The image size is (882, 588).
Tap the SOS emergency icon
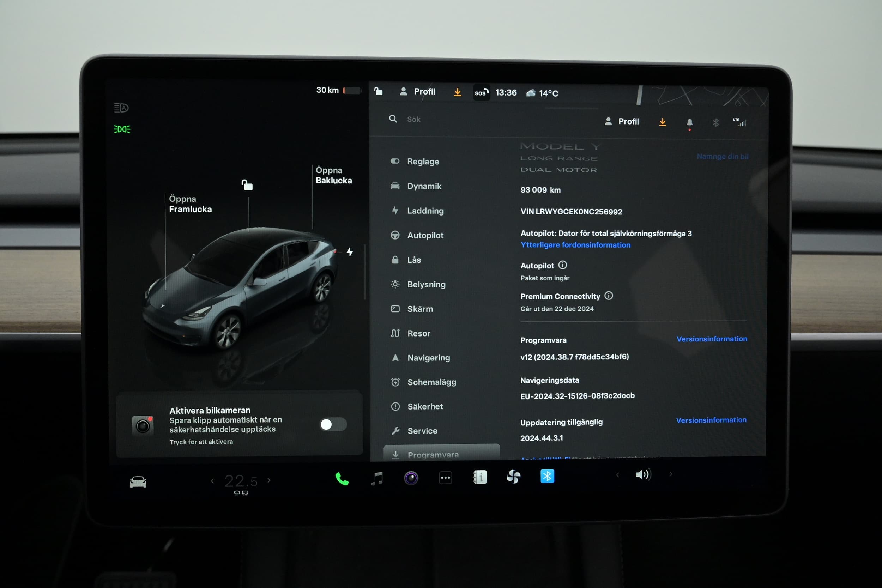482,92
